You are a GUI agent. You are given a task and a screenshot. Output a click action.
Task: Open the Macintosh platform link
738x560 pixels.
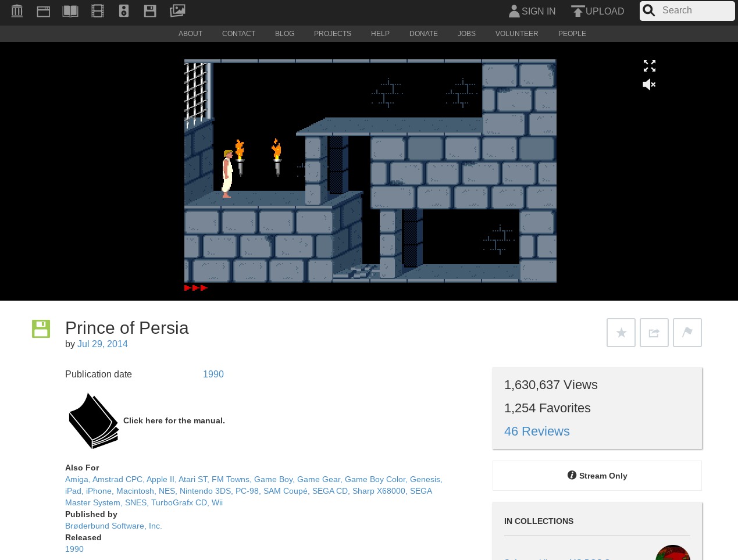[136, 491]
